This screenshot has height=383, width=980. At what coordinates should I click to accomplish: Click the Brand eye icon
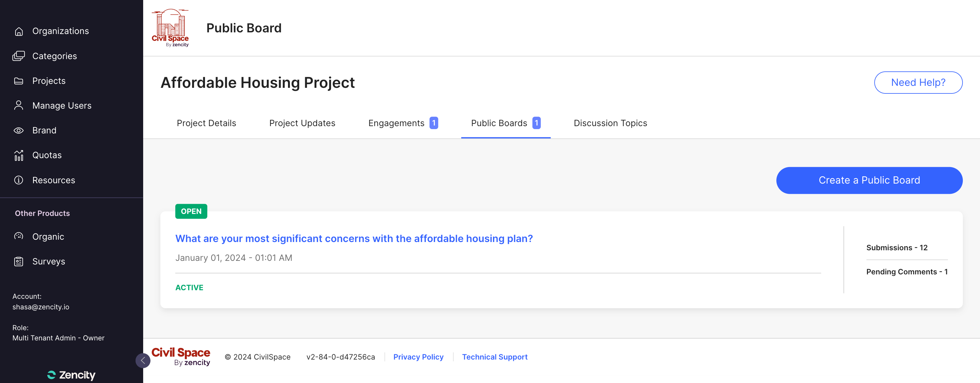[x=19, y=130]
